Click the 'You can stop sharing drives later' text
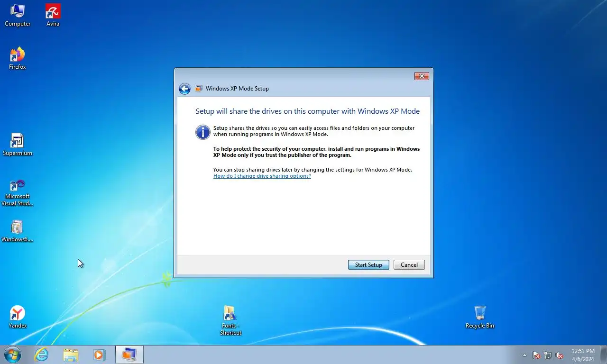 click(x=313, y=170)
